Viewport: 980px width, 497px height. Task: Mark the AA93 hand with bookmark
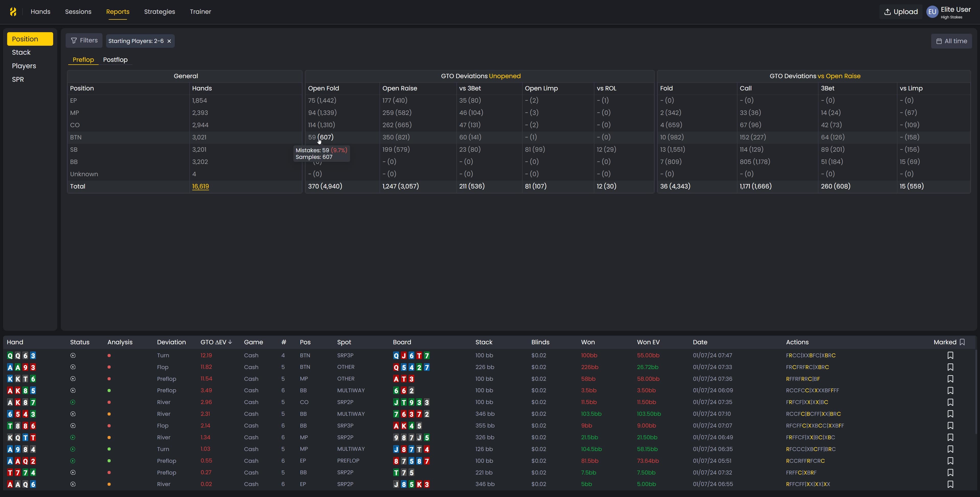(x=950, y=367)
